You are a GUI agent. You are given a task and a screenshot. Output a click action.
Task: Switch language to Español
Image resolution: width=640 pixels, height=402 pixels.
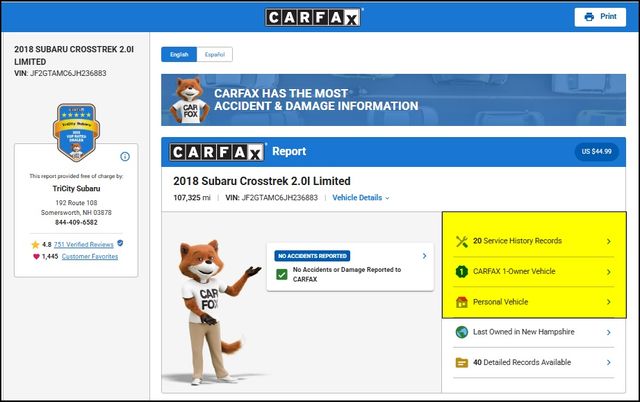coord(215,54)
